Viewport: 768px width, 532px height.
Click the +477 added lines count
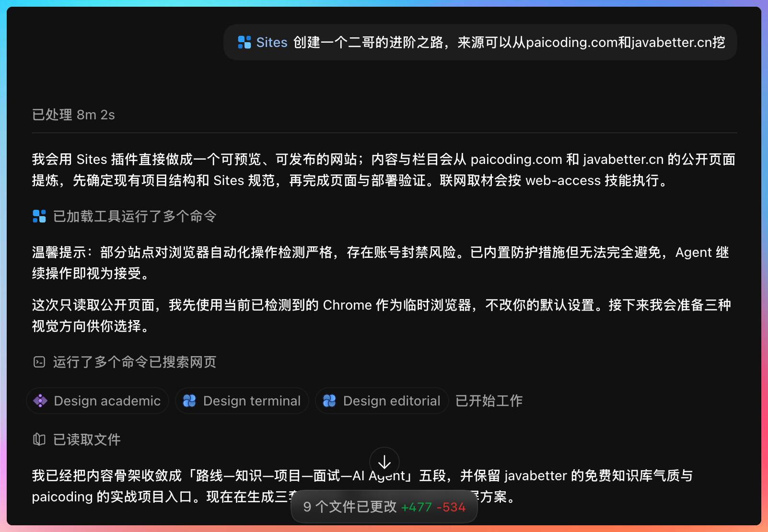[x=417, y=507]
